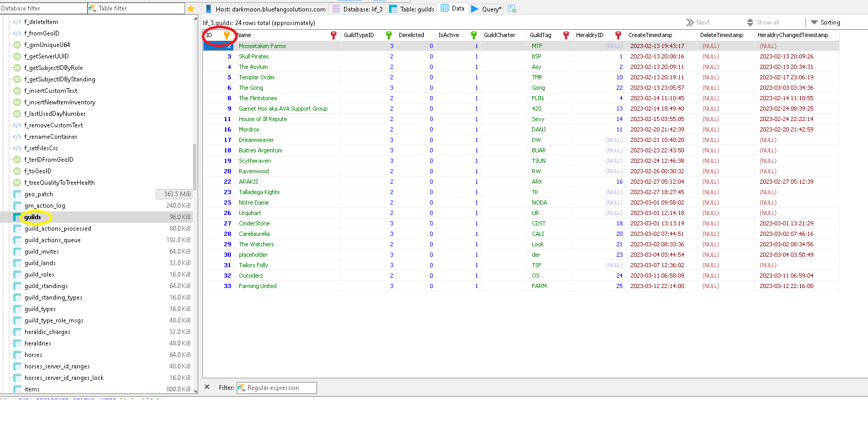Image resolution: width=868 pixels, height=442 pixels.
Task: Open a new query tab via plus icon
Action: point(512,8)
